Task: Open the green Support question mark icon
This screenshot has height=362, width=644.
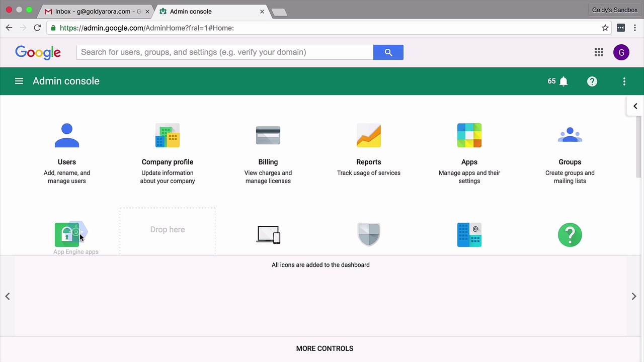Action: (570, 235)
